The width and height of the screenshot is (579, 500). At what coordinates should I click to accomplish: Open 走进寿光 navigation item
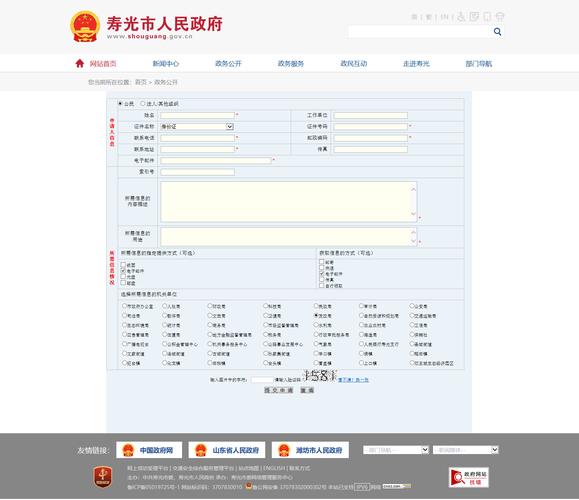tap(416, 64)
